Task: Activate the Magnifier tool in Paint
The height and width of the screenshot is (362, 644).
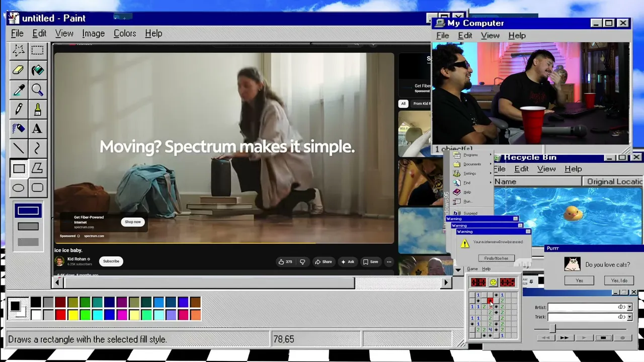Action: coord(37,89)
